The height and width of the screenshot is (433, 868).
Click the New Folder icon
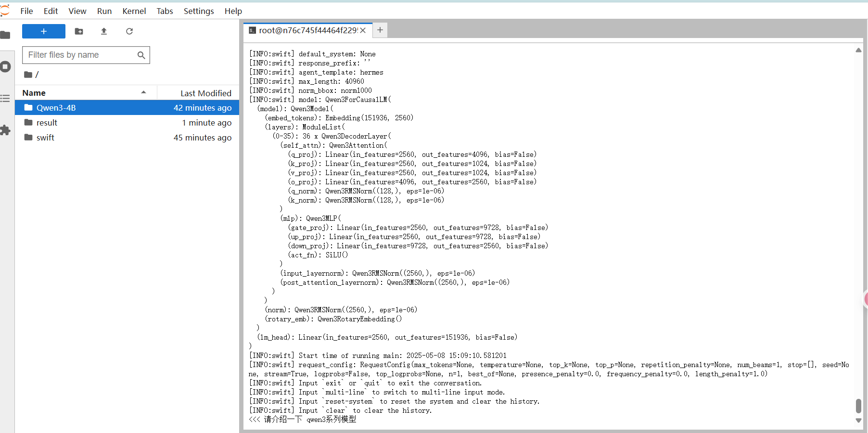pos(79,31)
